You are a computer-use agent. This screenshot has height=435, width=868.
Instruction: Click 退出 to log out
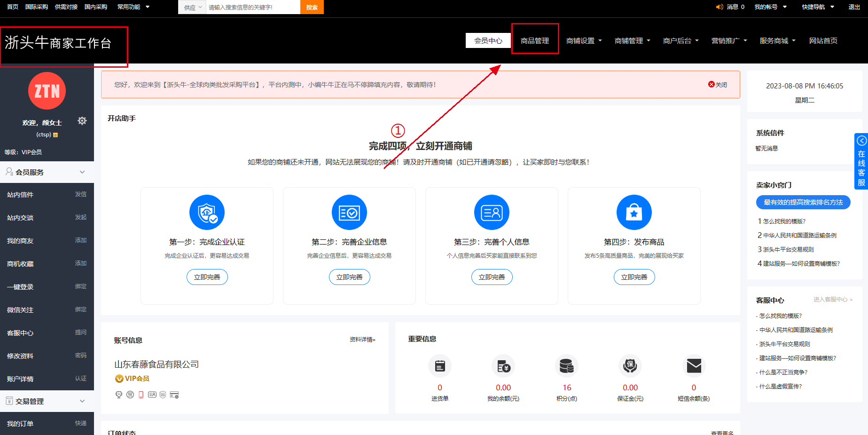tap(854, 7)
